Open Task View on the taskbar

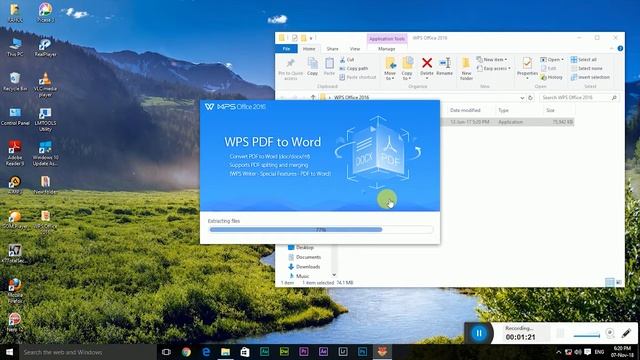pyautogui.click(x=166, y=352)
